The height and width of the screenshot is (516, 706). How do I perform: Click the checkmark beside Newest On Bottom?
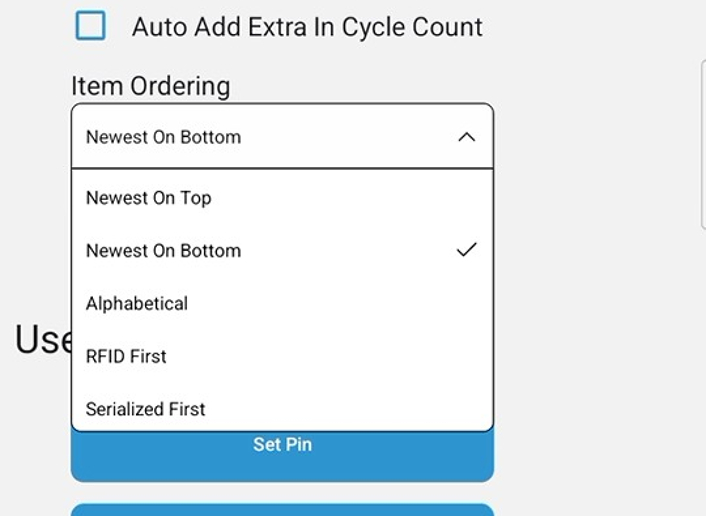click(x=466, y=250)
